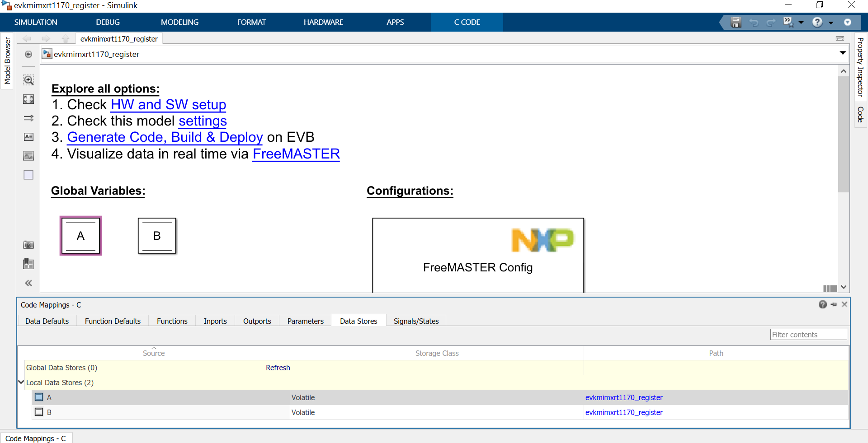This screenshot has width=868, height=443.
Task: Select the Zoom tool in the palette
Action: coord(28,80)
